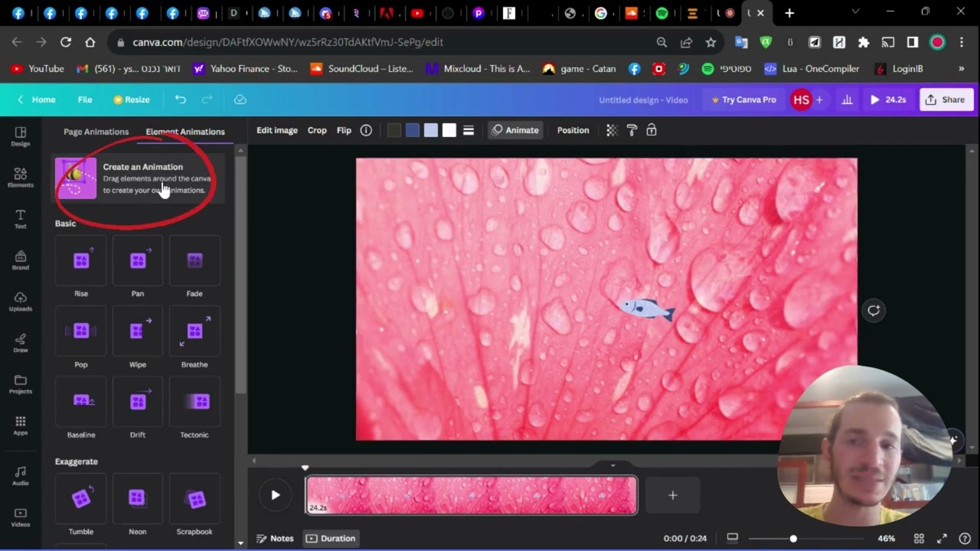Click Try Canva Pro button
980x551 pixels.
(x=743, y=99)
